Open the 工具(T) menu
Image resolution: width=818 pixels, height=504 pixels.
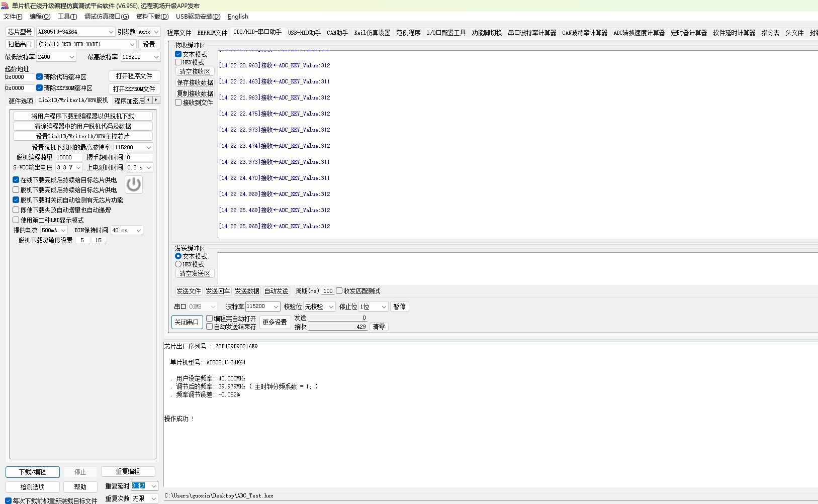(x=67, y=17)
